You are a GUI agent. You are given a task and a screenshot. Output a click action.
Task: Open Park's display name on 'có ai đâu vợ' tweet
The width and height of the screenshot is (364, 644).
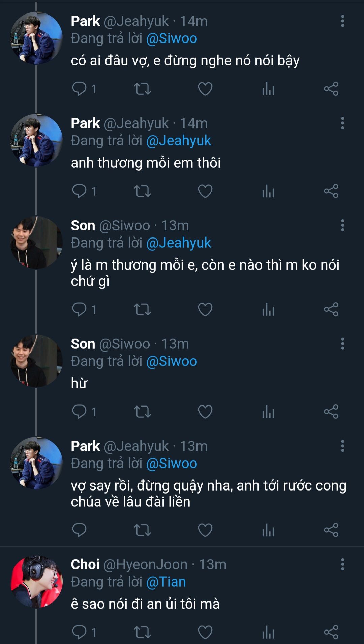click(85, 21)
